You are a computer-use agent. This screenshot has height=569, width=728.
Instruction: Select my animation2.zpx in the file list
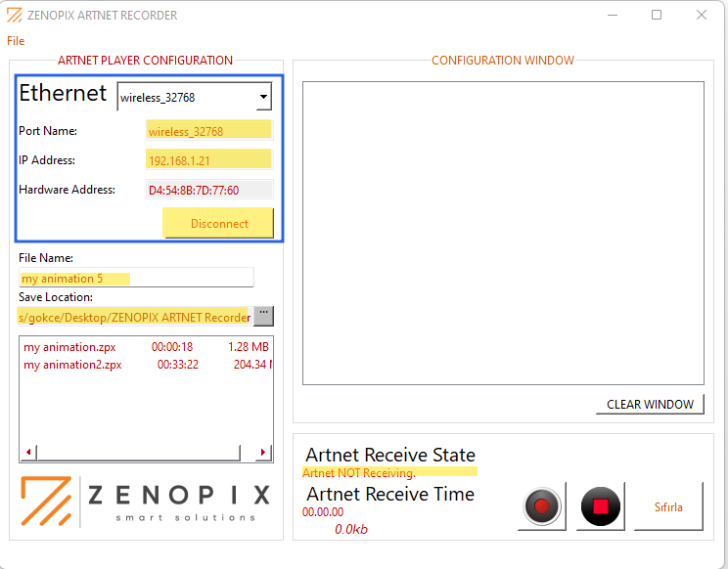tap(74, 365)
